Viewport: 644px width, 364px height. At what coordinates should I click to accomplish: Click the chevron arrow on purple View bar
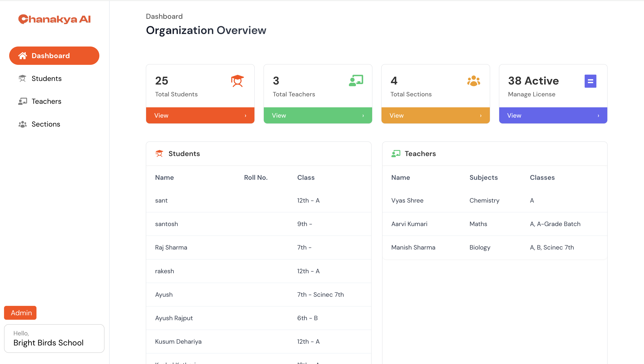tap(598, 116)
